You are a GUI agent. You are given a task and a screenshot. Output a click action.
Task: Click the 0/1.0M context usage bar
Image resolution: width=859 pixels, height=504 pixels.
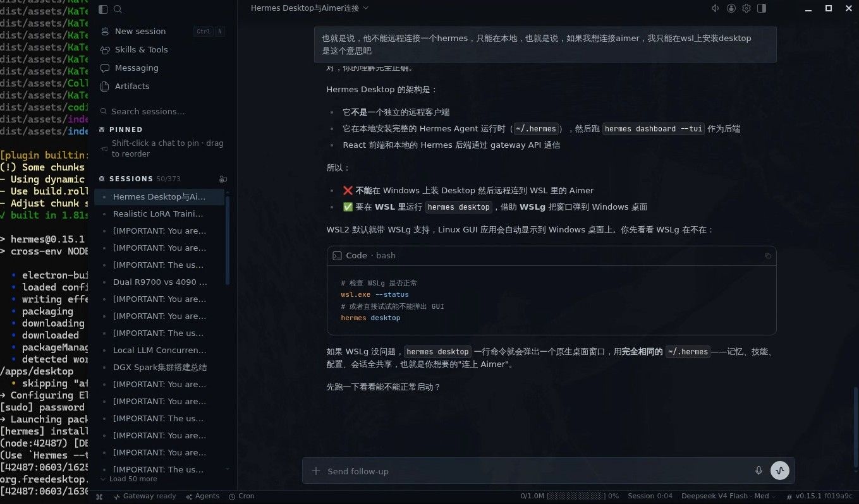[x=570, y=496]
